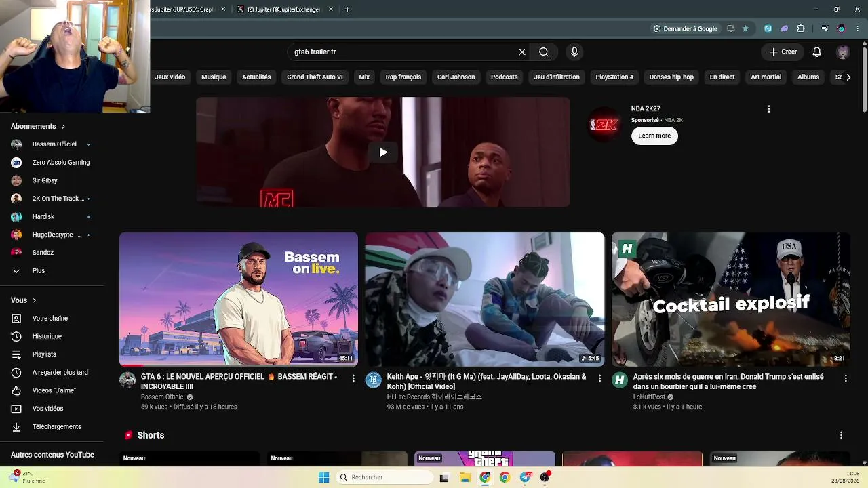Open Task View on the taskbar
Viewport: 868px width, 488px height.
[x=444, y=477]
